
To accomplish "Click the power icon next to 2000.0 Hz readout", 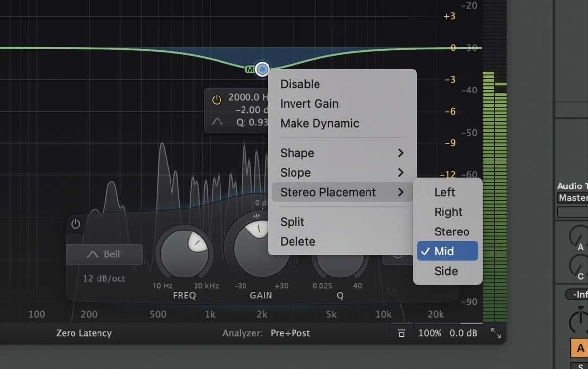I will [x=216, y=99].
